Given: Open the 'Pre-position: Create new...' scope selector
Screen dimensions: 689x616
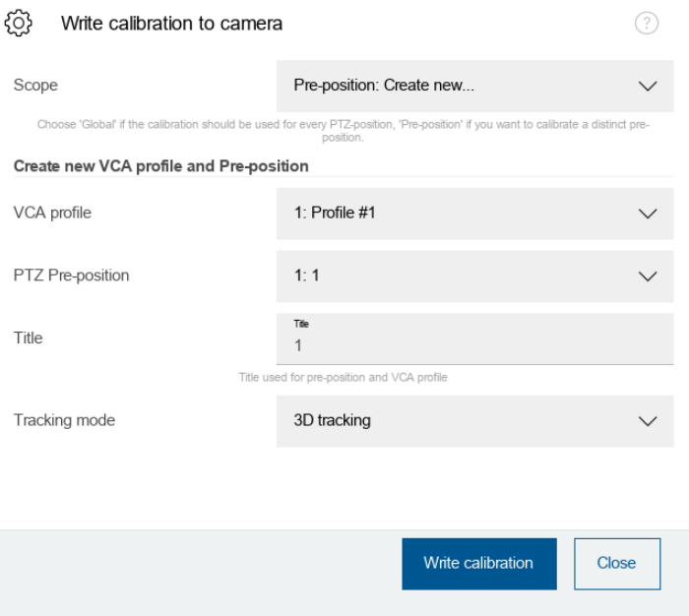Looking at the screenshot, I should click(461, 87).
